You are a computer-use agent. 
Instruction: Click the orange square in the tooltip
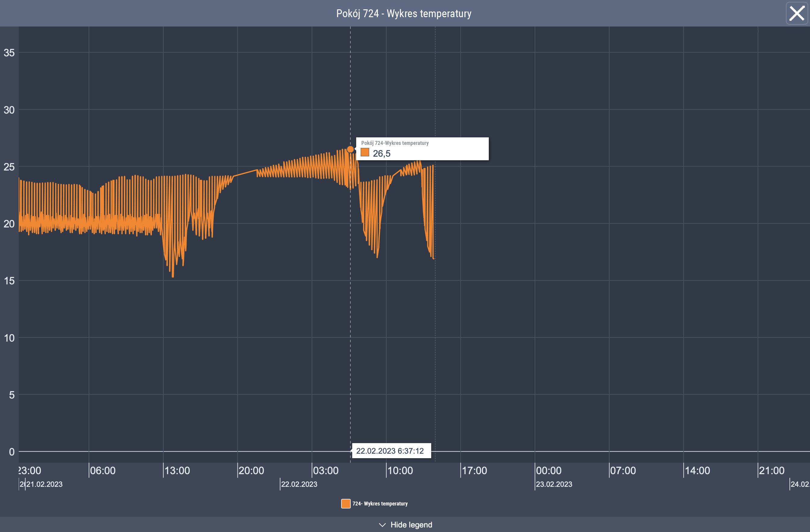click(x=365, y=152)
